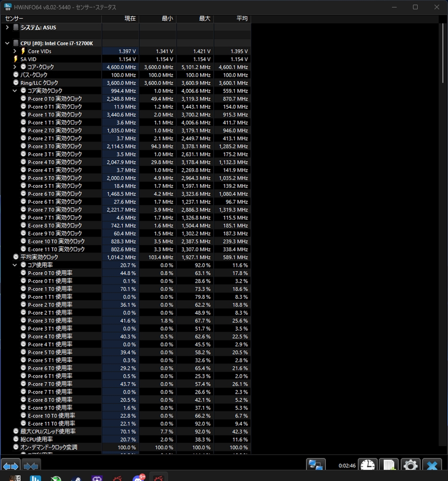Click the chip icon beside システム: ASUS
Viewport: 448px width, 481px height.
[16, 27]
